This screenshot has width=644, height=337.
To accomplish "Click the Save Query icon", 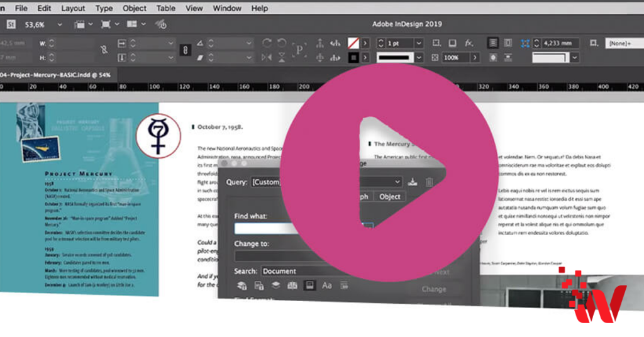I will 413,182.
